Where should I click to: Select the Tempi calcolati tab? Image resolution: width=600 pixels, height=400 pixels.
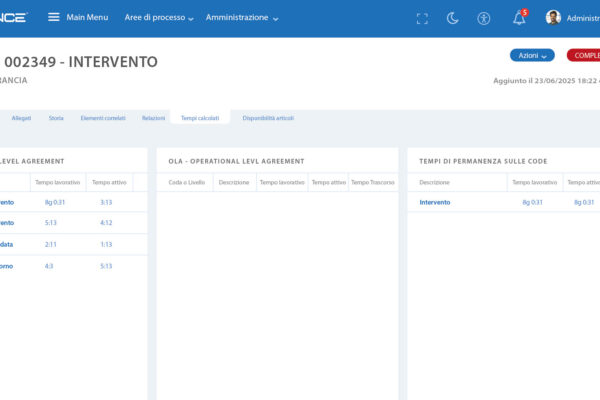pyautogui.click(x=200, y=118)
